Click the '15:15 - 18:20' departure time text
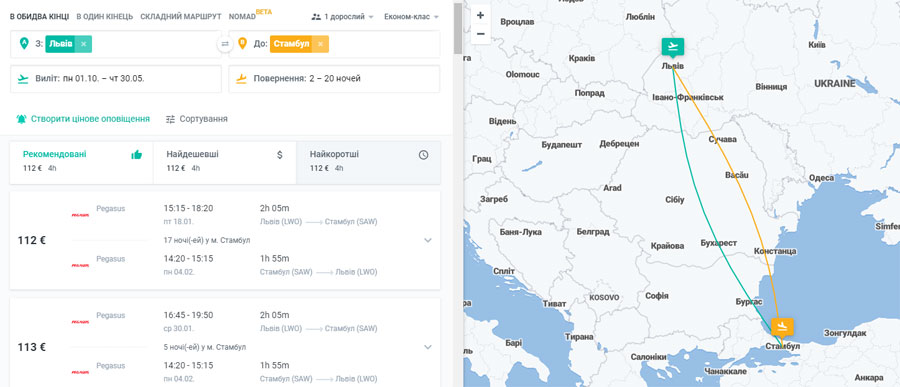 [x=188, y=208]
